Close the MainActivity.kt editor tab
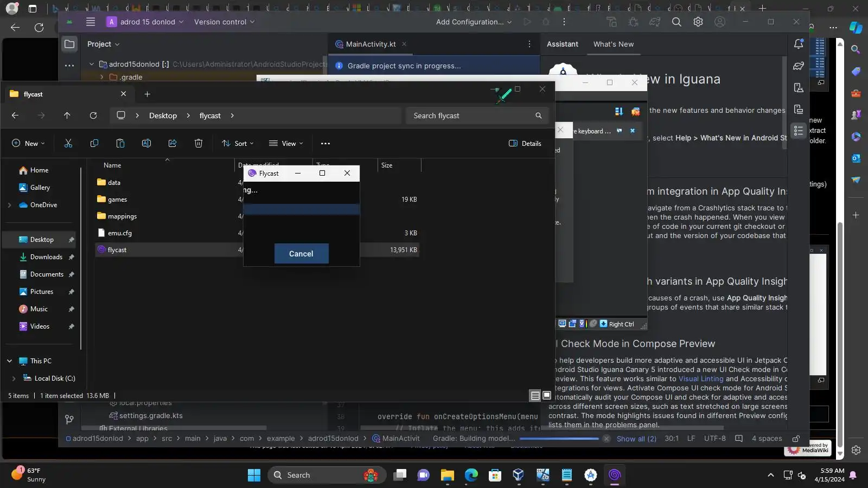The image size is (868, 488). point(404,44)
